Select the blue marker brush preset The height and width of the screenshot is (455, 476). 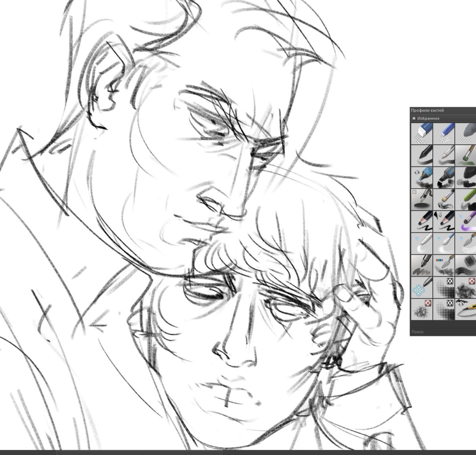pyautogui.click(x=422, y=177)
